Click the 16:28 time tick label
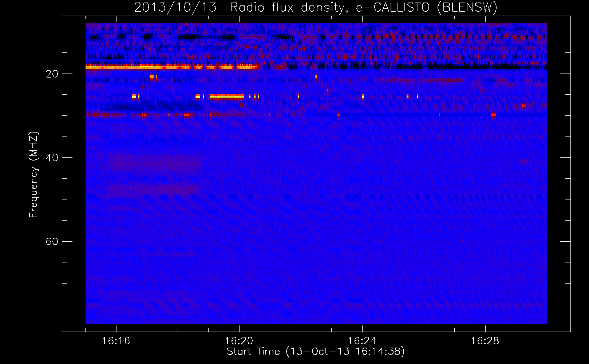Screen dimensions: 589x364 click(485, 341)
